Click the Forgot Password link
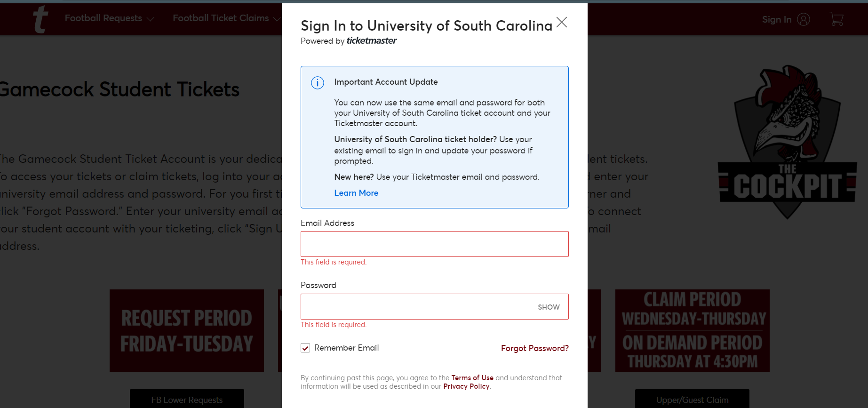This screenshot has width=868, height=408. pyautogui.click(x=534, y=348)
